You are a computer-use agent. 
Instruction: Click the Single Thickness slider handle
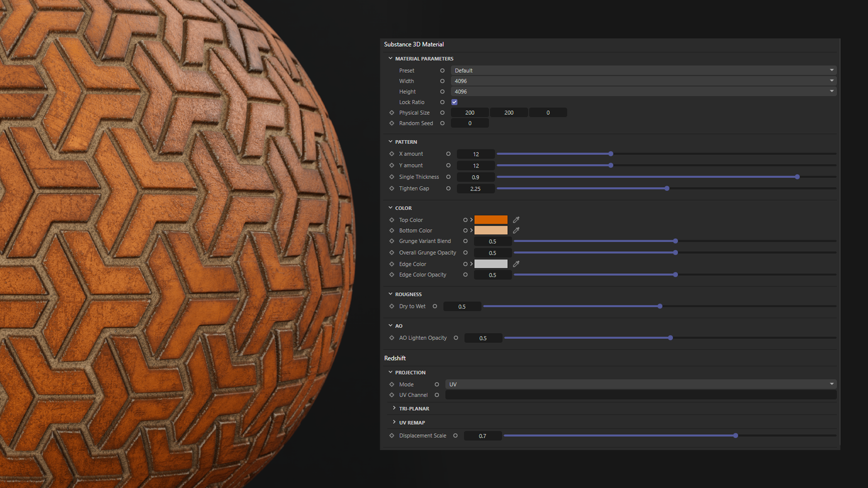coord(797,177)
